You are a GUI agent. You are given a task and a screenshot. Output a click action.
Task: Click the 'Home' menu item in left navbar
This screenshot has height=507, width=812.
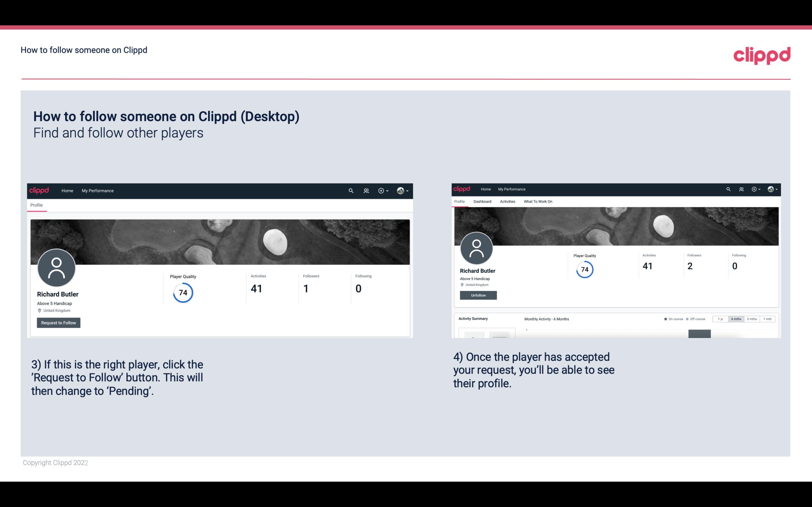coord(67,190)
